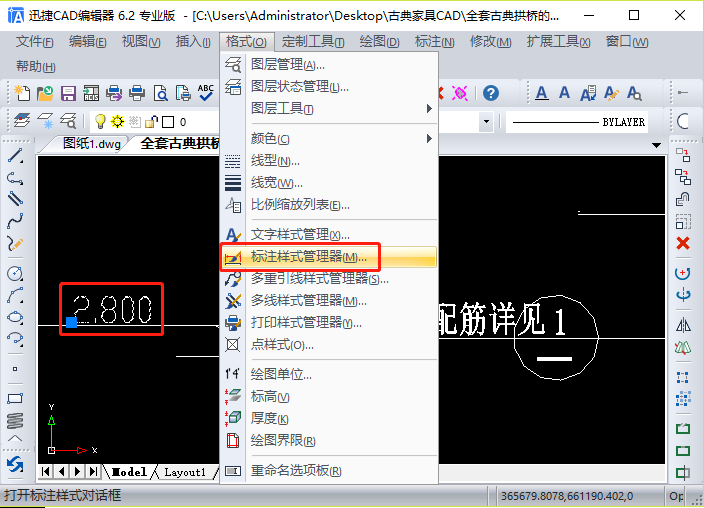Open the 绘图 menu
The height and width of the screenshot is (508, 704).
(379, 42)
